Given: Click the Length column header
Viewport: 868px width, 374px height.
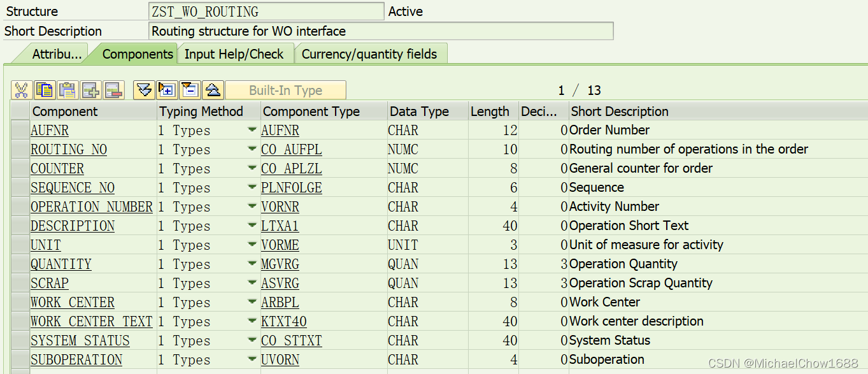Looking at the screenshot, I should click(x=494, y=111).
